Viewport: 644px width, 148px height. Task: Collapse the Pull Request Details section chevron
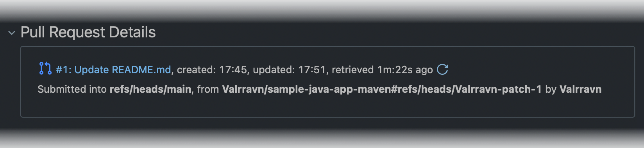tap(12, 33)
